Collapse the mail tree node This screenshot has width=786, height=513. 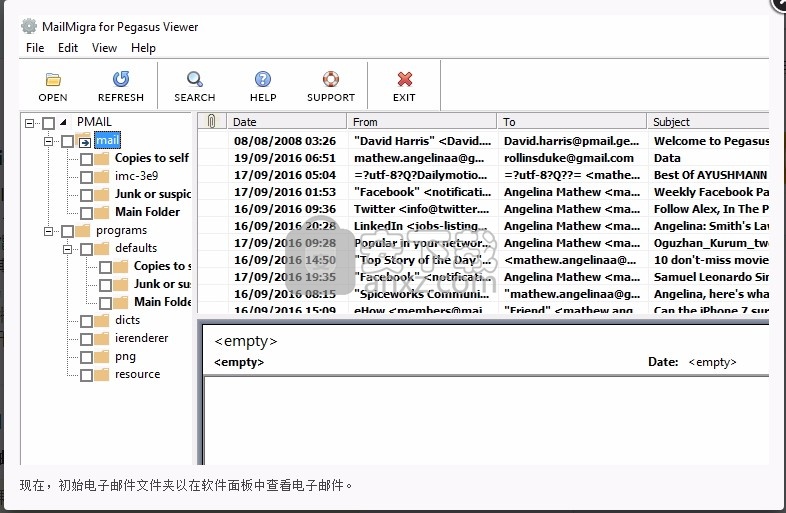[49, 141]
